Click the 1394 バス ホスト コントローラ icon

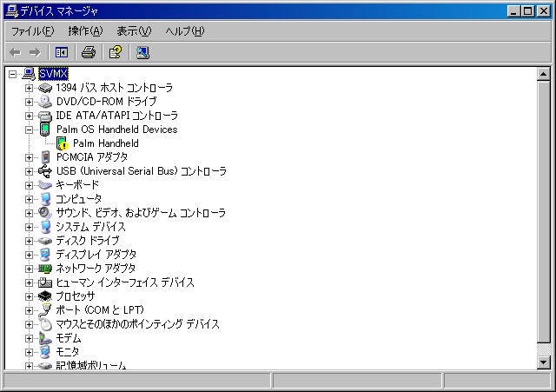(x=45, y=88)
